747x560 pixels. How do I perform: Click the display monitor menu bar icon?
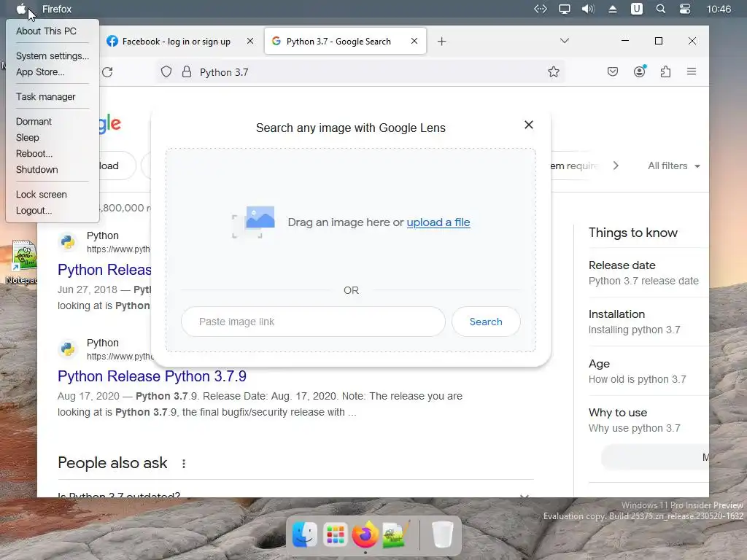click(x=565, y=9)
